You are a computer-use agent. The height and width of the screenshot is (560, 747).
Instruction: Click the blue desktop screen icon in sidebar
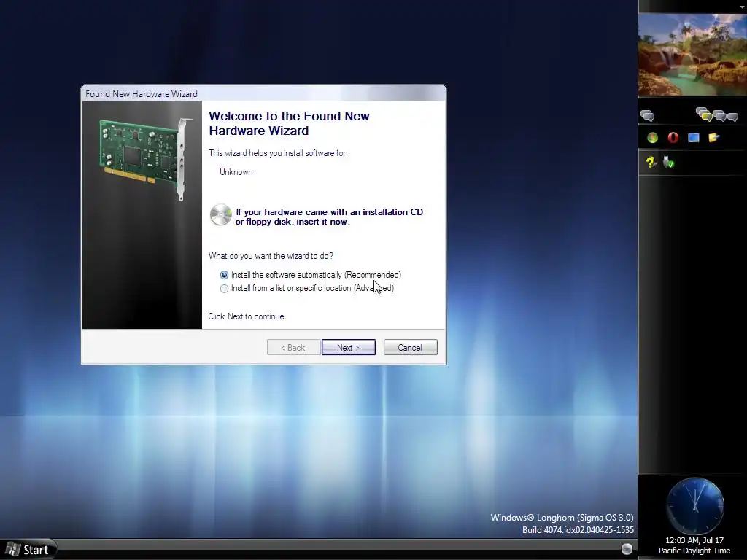coord(694,138)
